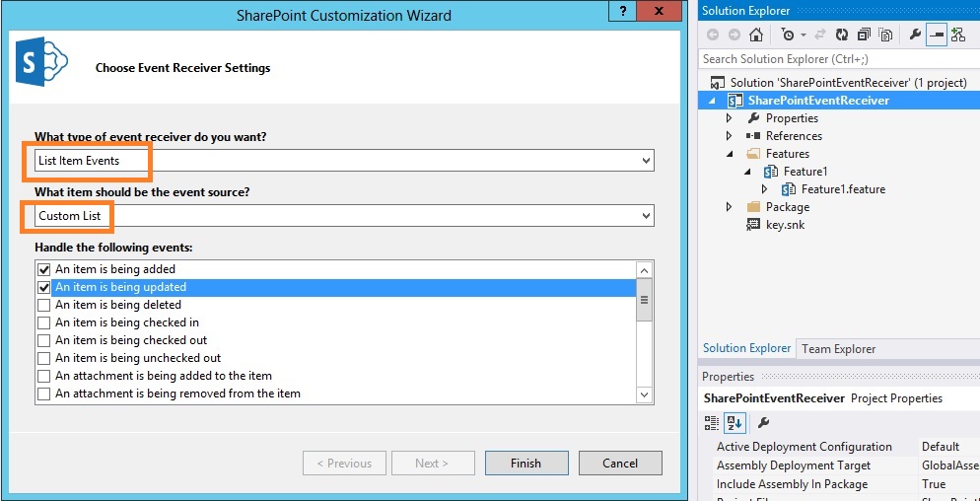Click the 'Active Deployment Configuration' property name
Viewport: 980px width, 501px height.
pos(805,447)
